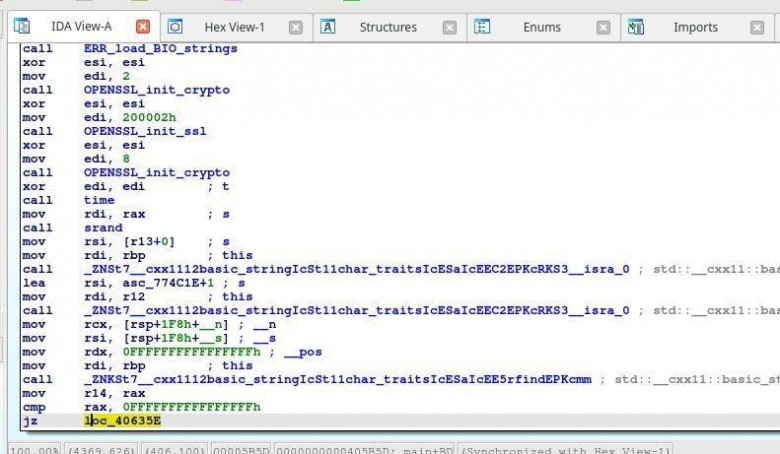
Task: Click the Structures tab icon
Action: (x=328, y=27)
